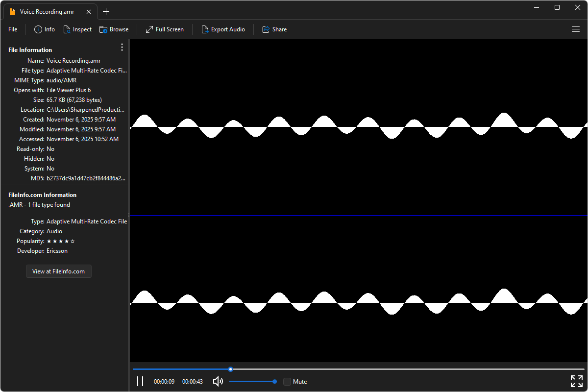Close the Voice Recording.amr tab
This screenshot has width=588, height=392.
click(89, 11)
